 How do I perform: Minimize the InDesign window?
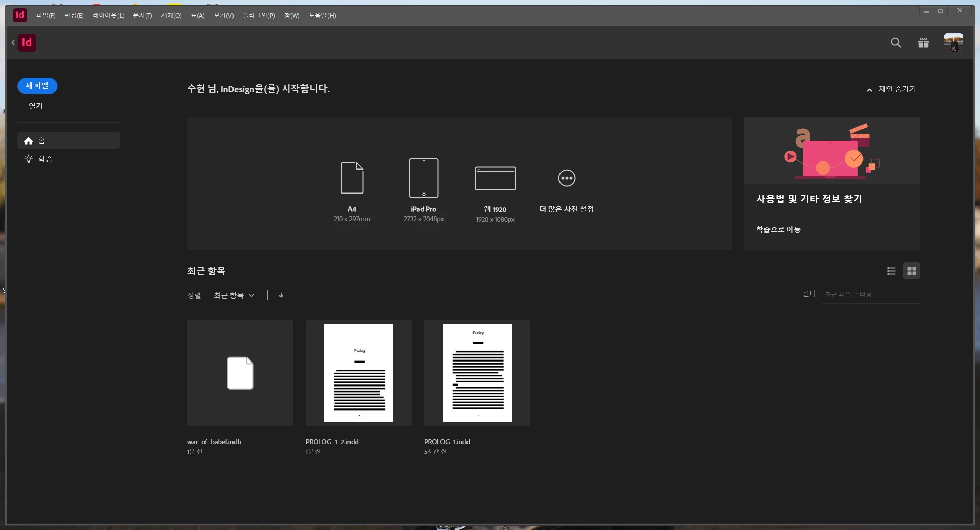point(926,11)
